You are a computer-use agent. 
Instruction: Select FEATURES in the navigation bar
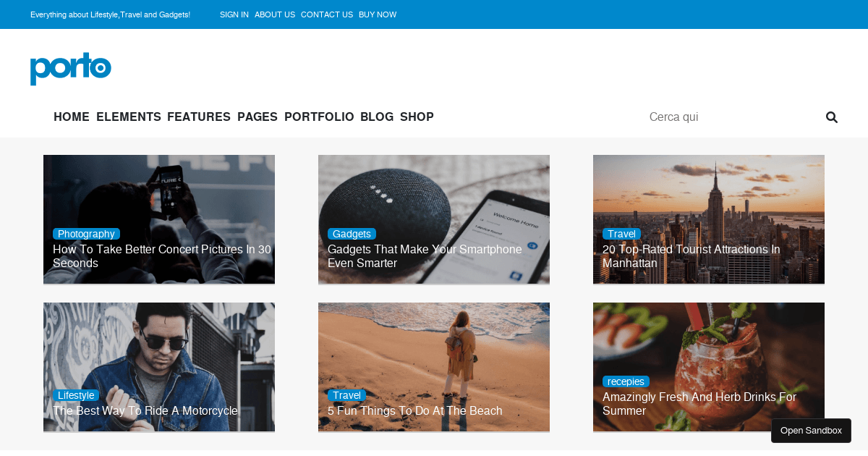coord(199,117)
